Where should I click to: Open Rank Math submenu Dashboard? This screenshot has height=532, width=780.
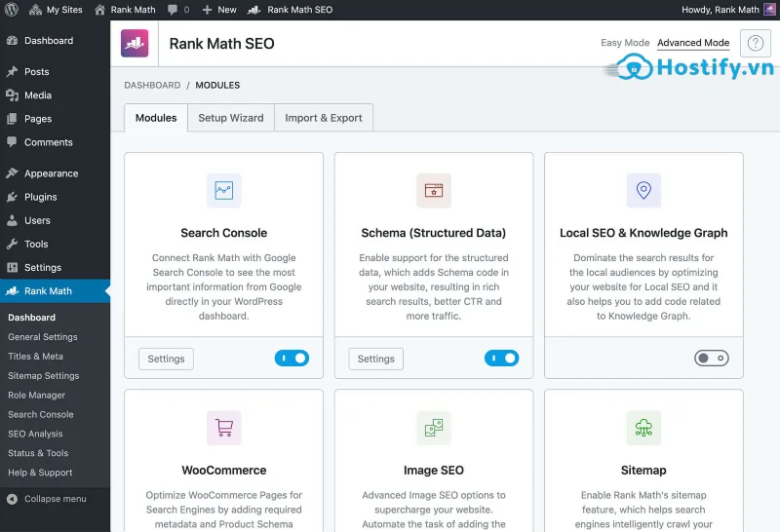(32, 318)
